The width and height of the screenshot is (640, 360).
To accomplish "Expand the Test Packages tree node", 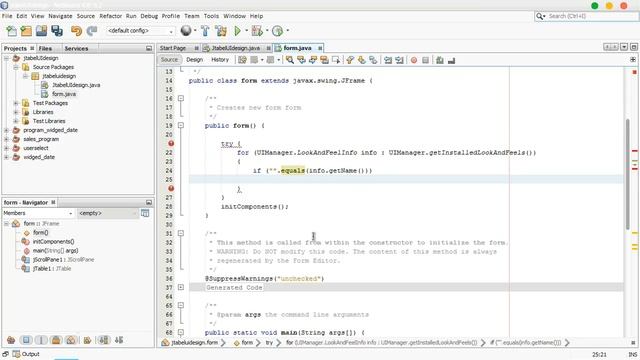I will [x=16, y=103].
